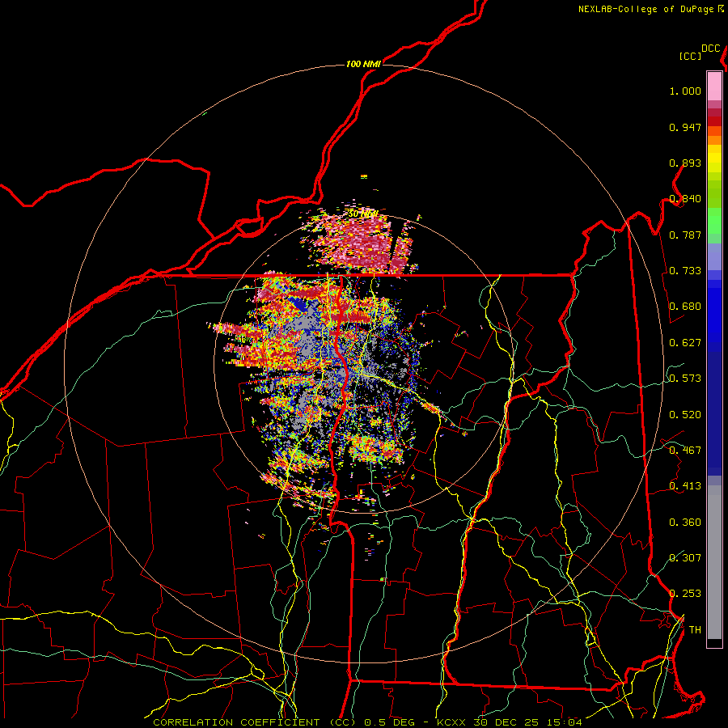Click the 0.893 scale value

[685, 163]
